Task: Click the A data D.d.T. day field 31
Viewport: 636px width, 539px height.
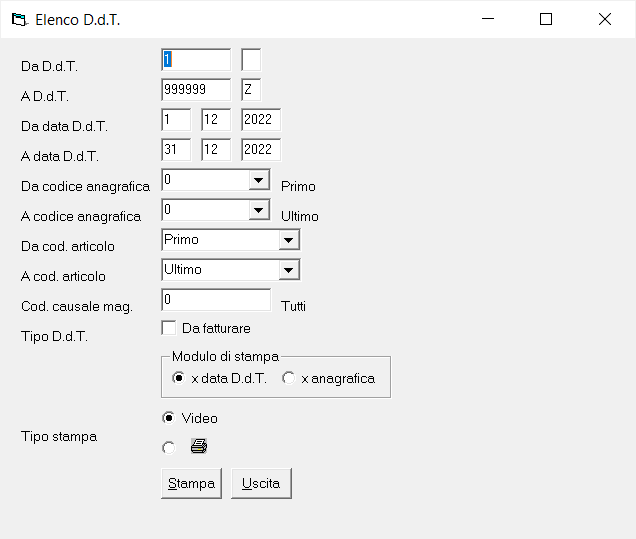Action: pos(176,150)
